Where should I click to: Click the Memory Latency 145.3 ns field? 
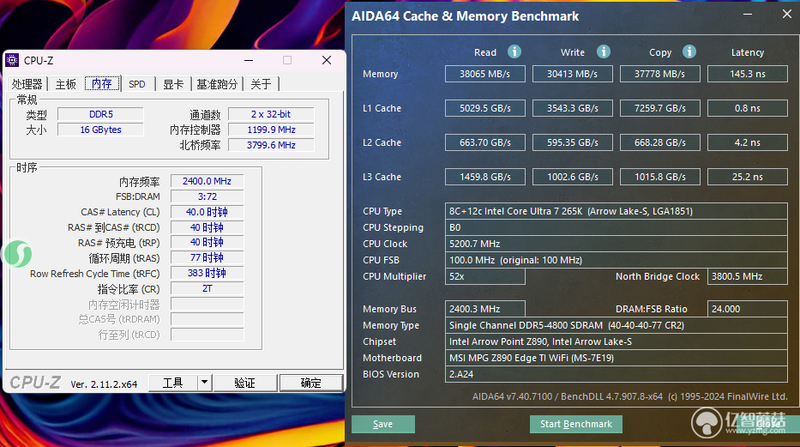tap(747, 74)
